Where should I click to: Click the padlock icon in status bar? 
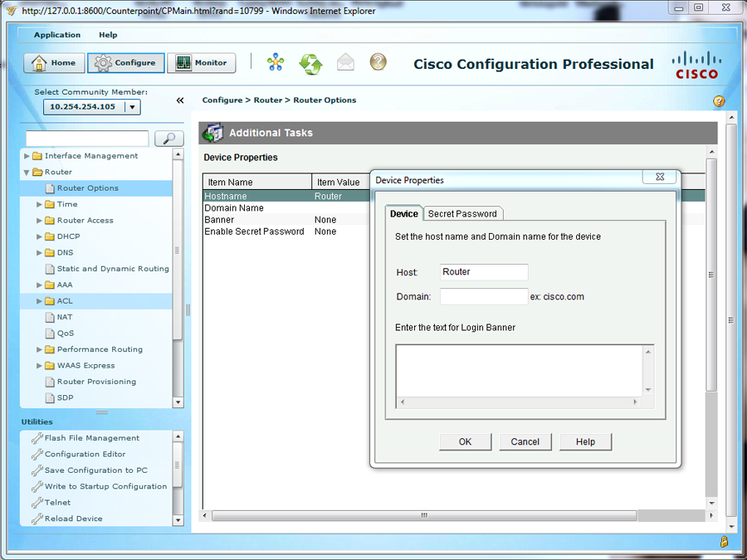pos(724,542)
